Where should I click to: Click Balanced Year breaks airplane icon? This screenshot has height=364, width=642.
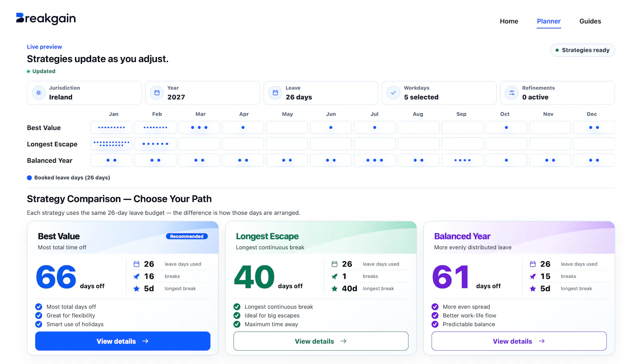coord(533,277)
